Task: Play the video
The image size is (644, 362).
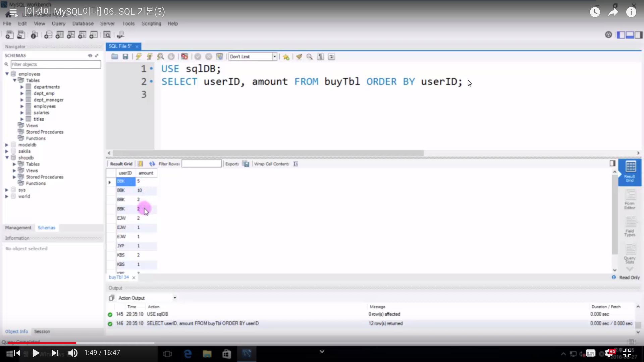Action: click(36, 353)
